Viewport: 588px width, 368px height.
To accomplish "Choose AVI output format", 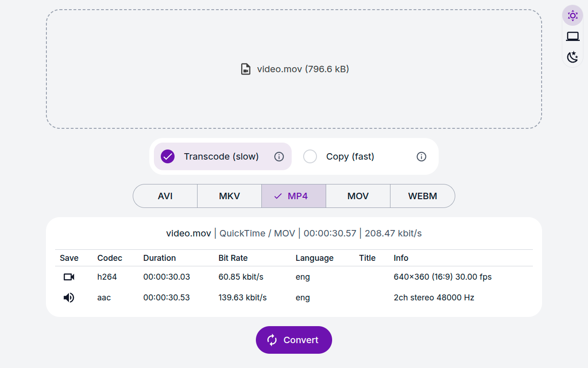I will [x=165, y=196].
